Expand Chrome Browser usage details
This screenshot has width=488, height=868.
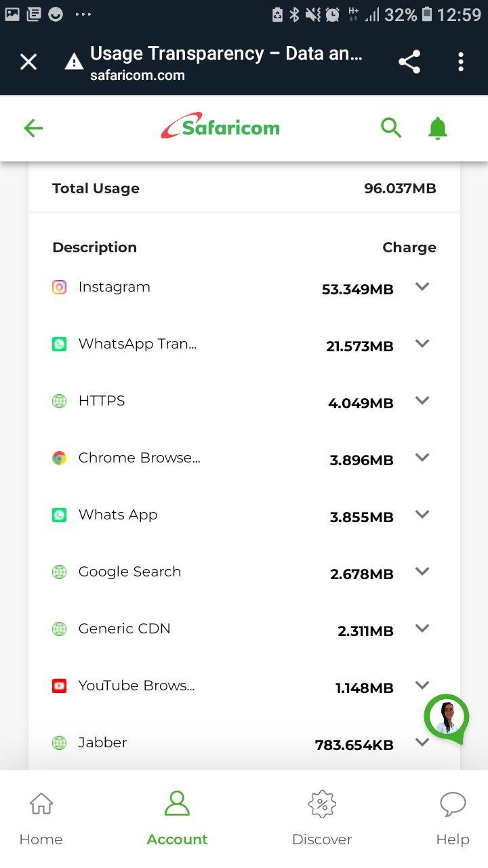pyautogui.click(x=422, y=458)
